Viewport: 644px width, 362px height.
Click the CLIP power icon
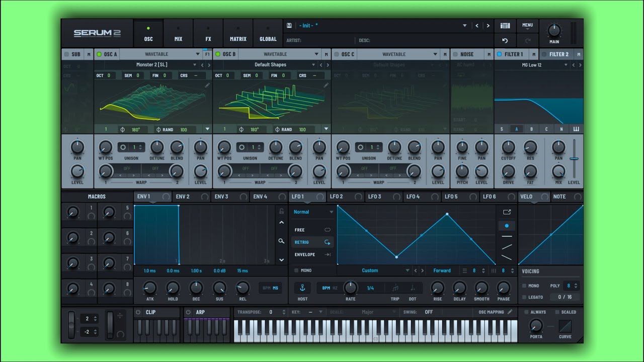(139, 312)
